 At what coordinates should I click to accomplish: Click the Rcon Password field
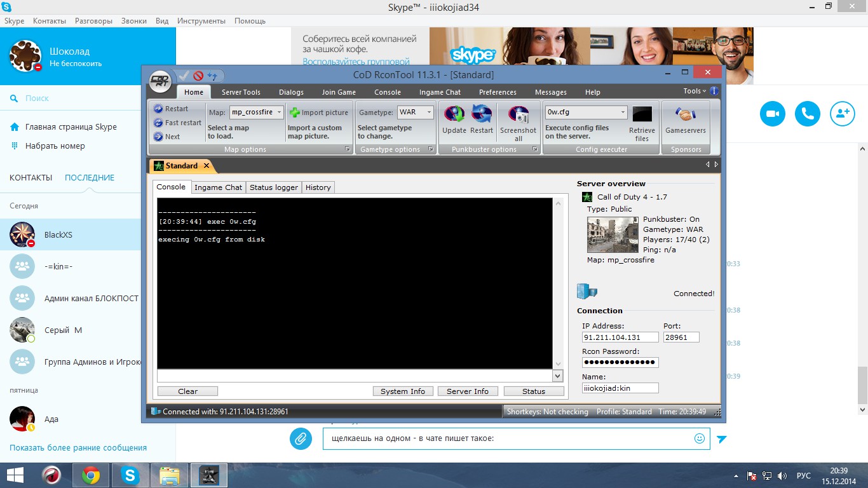tap(620, 363)
